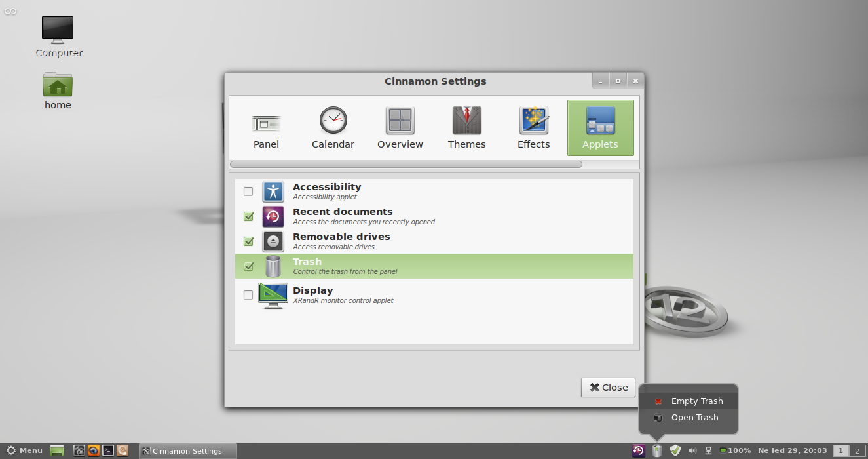Switch to workspace 2
Viewport: 868px width, 459px height.
[x=856, y=451]
